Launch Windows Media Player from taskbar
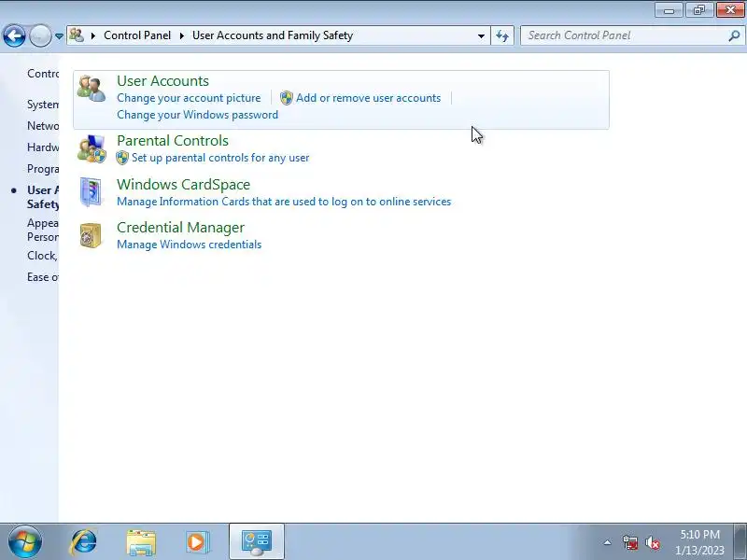747x560 pixels. pos(196,542)
